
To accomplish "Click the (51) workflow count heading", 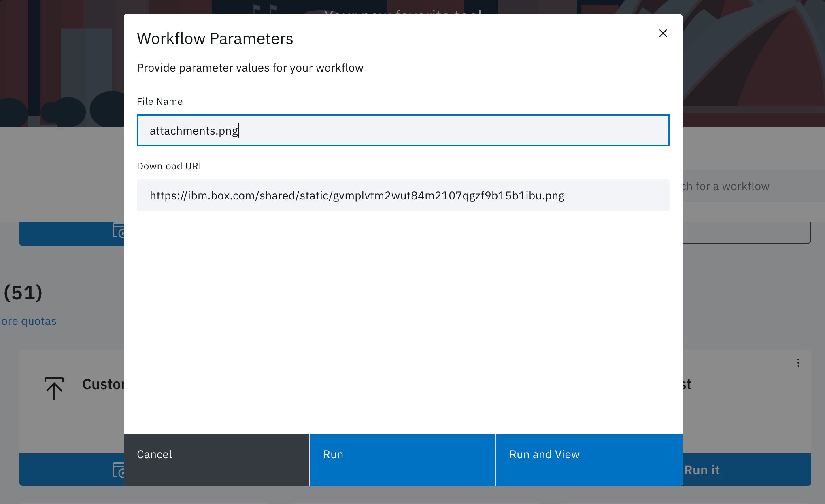I will pyautogui.click(x=23, y=292).
